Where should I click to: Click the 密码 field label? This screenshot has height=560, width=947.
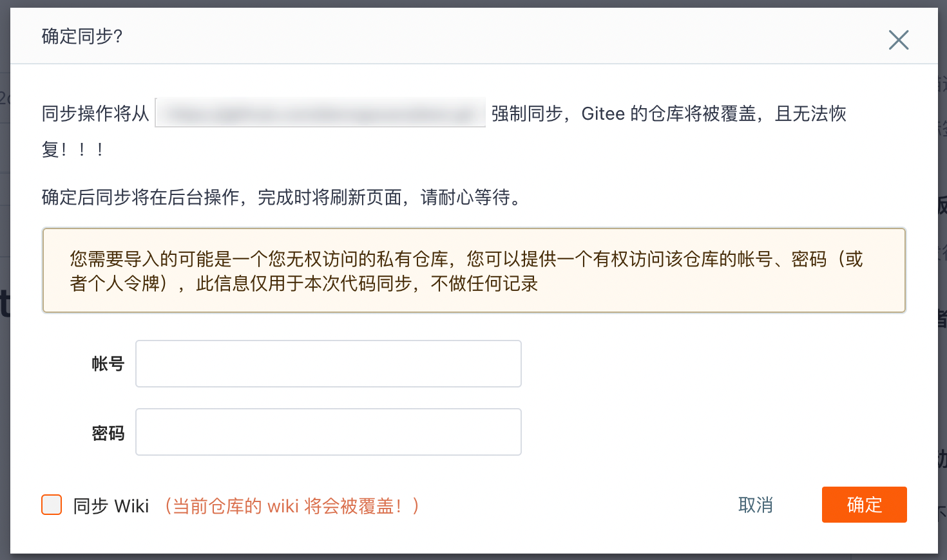click(108, 433)
